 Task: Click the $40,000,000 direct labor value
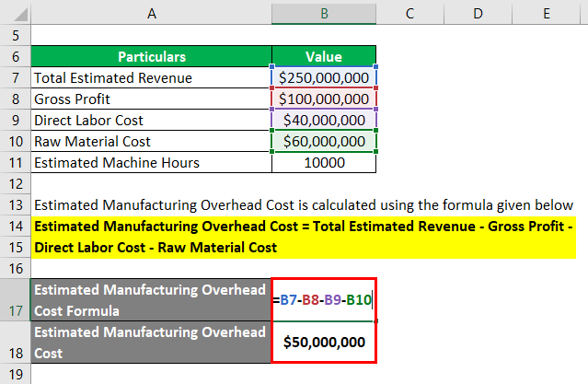[324, 120]
